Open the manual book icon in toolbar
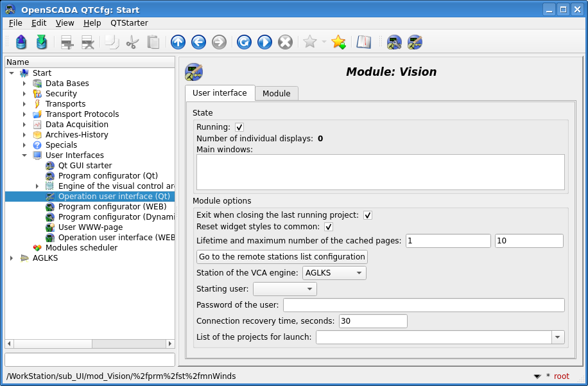The image size is (588, 386). coord(364,42)
